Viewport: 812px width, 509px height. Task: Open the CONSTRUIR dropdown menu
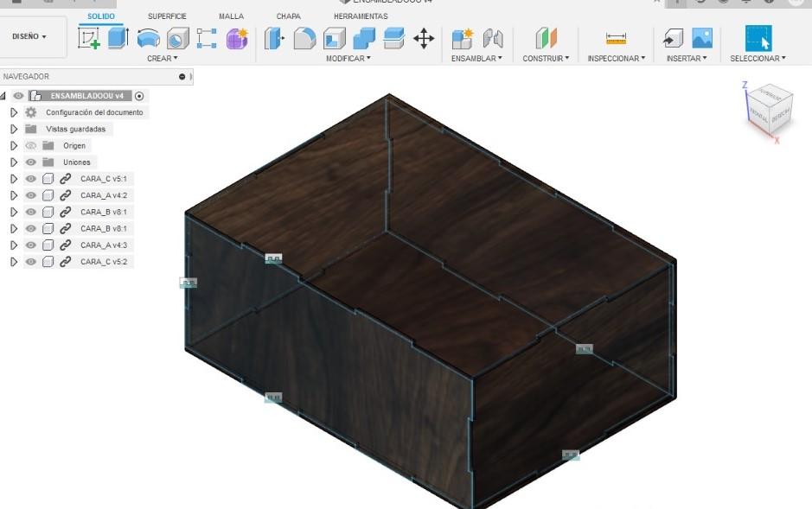[546, 59]
